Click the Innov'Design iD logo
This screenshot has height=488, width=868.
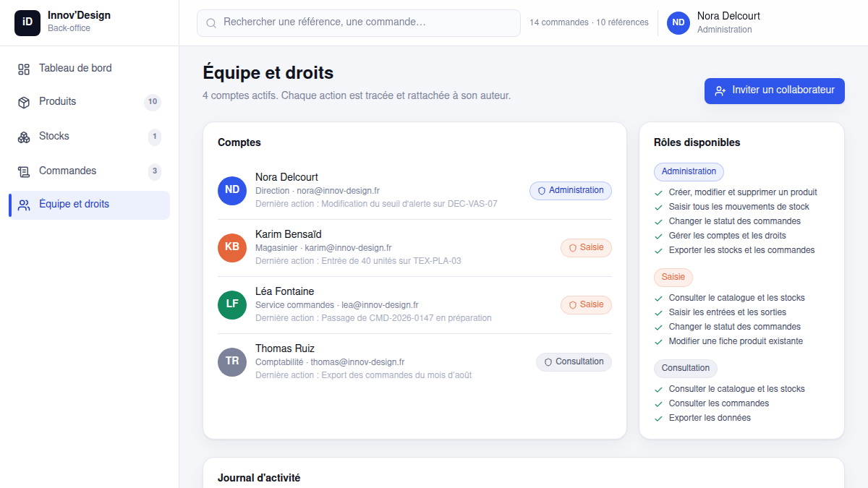(27, 22)
